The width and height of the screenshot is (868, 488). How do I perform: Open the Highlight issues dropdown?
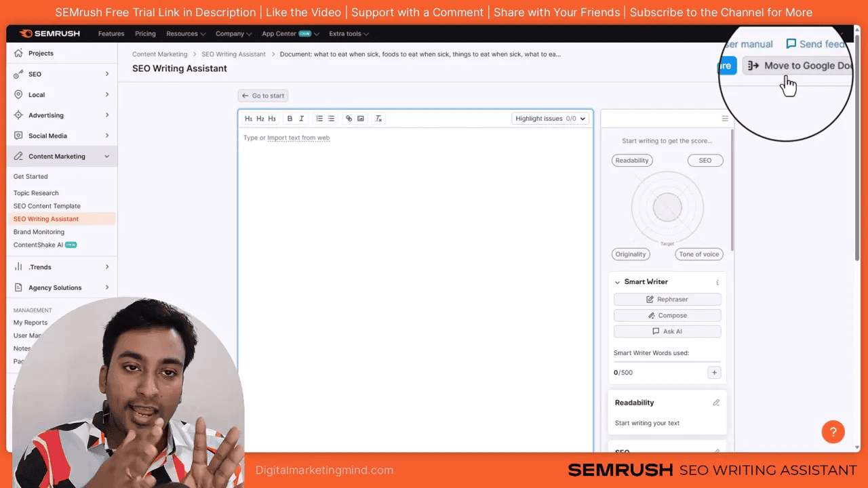tap(549, 118)
